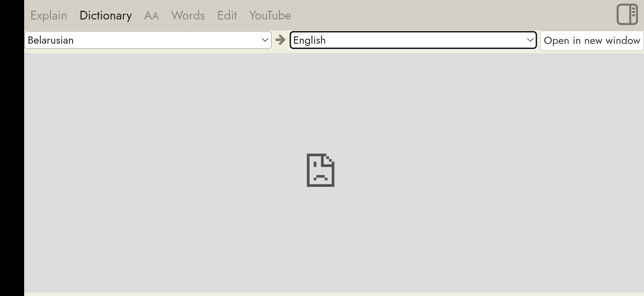Viewport: 644px width, 296px height.
Task: Click Open in new window button
Action: (x=592, y=41)
